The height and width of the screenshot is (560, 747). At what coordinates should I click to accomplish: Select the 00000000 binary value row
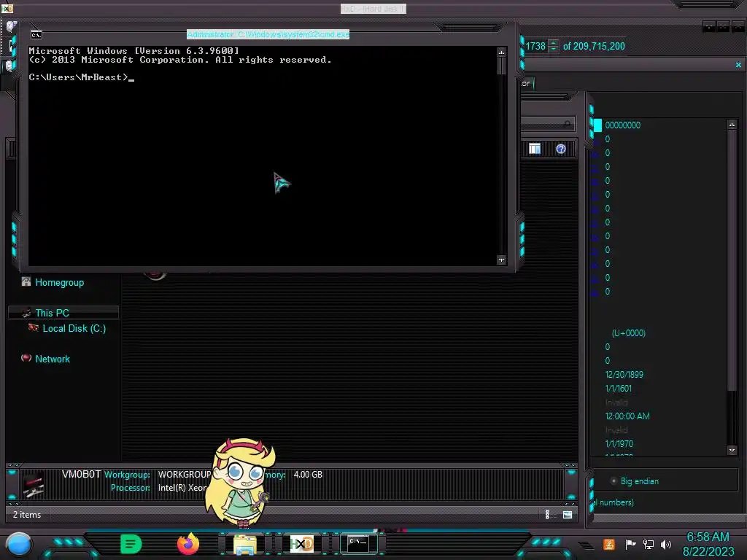pos(623,125)
